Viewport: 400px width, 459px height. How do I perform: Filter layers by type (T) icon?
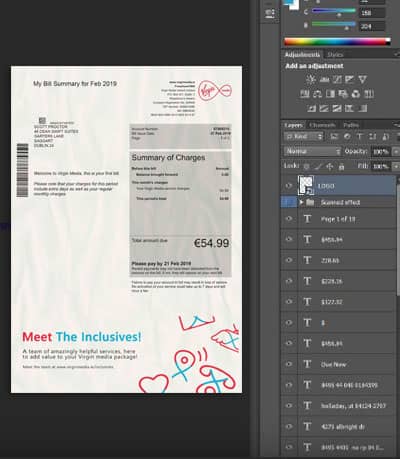(x=360, y=136)
